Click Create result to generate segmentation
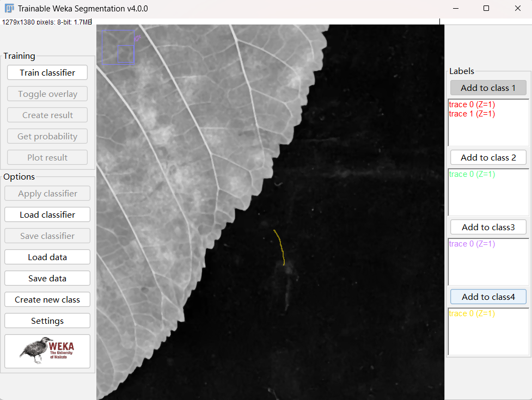Viewport: 532px width, 400px height. (47, 115)
